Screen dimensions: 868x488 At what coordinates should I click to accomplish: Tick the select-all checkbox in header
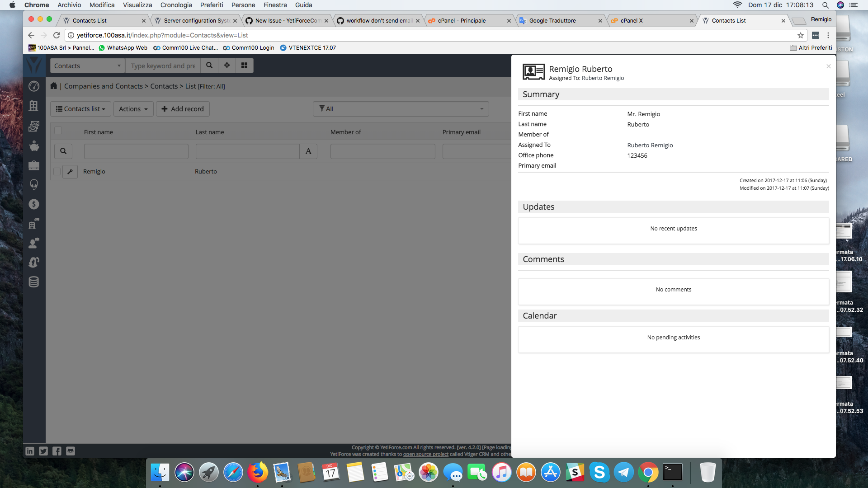click(58, 131)
